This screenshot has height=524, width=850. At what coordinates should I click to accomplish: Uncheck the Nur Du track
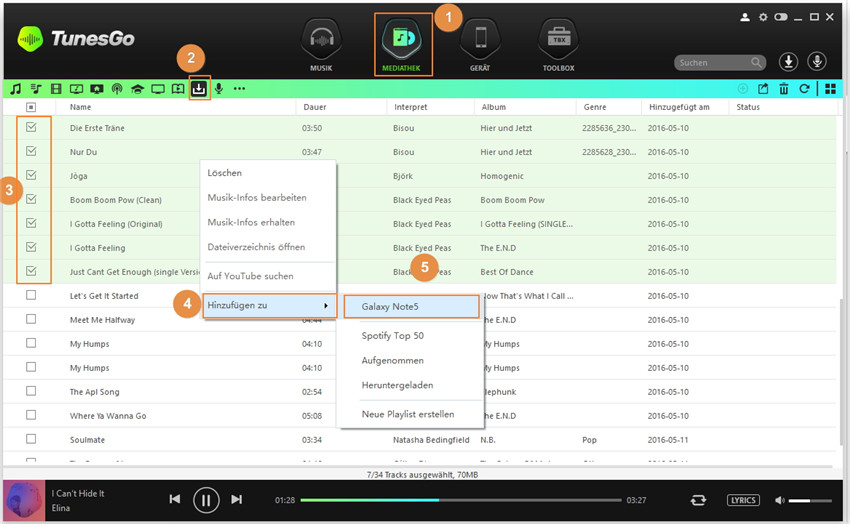31,151
